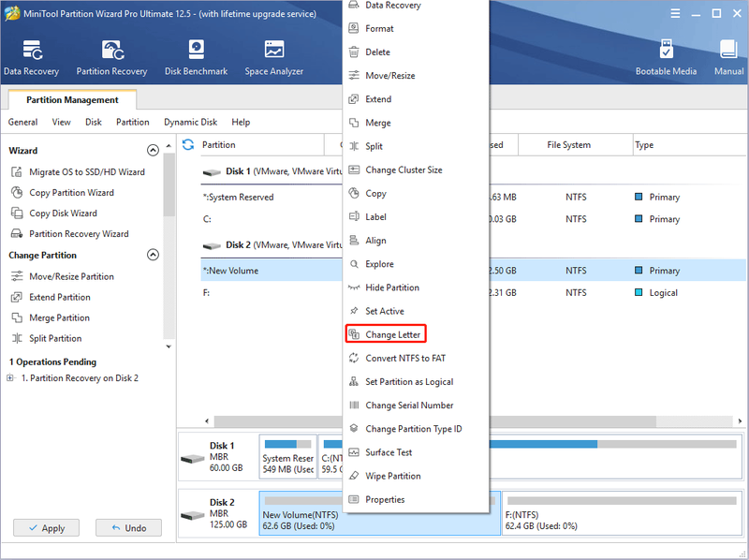Choose Set Active from context menu
Screen dimensions: 749x560
pyautogui.click(x=416, y=311)
